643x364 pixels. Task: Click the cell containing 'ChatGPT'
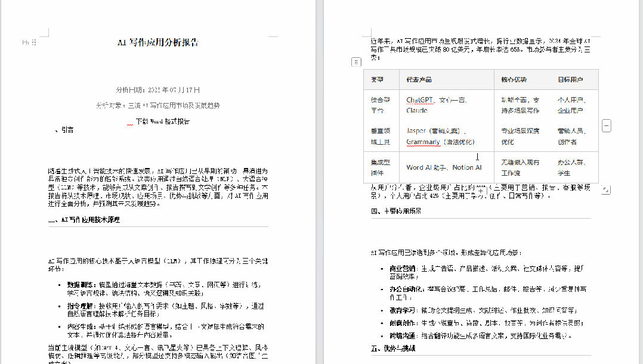(x=447, y=105)
